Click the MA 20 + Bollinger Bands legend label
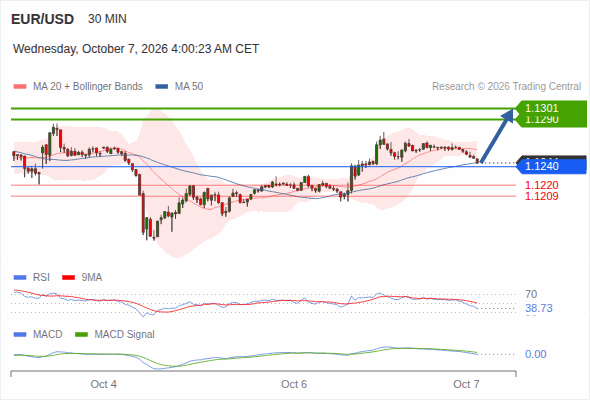The width and height of the screenshot is (590, 400). pos(88,87)
